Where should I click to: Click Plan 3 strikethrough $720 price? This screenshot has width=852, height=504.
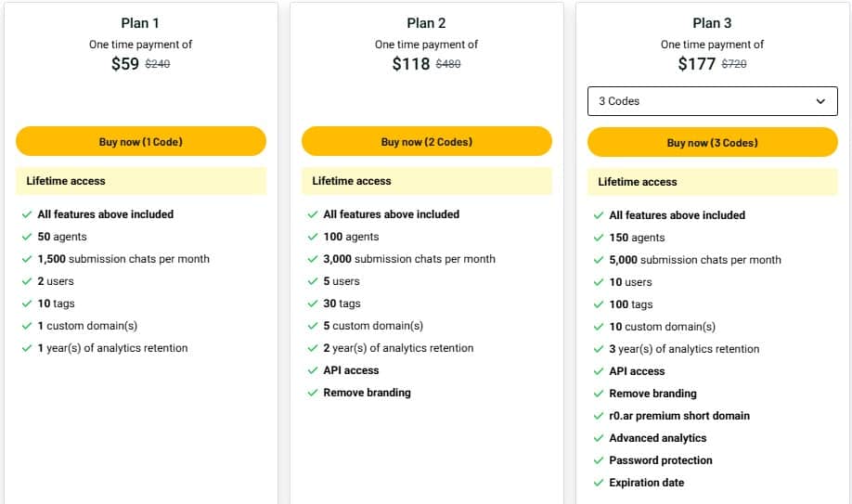tap(734, 65)
